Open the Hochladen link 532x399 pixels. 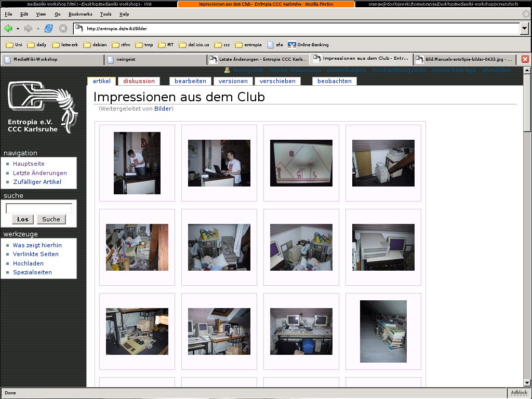(x=28, y=263)
